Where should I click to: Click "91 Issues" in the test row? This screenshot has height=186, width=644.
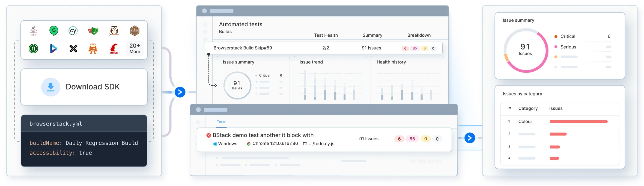tap(369, 139)
